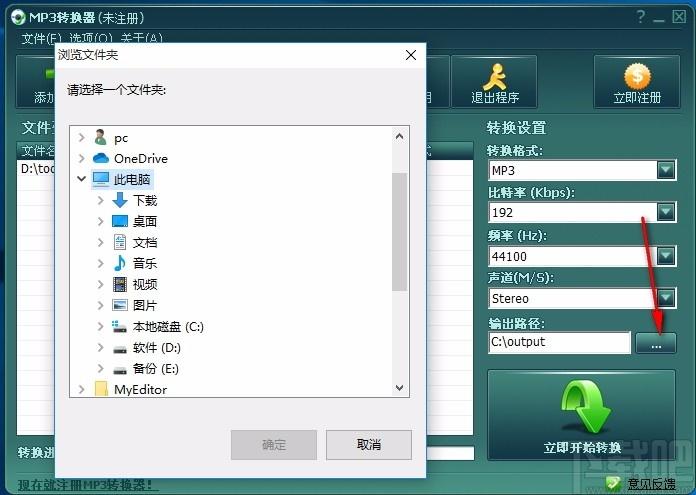Select the 音乐 tree row label

click(145, 263)
